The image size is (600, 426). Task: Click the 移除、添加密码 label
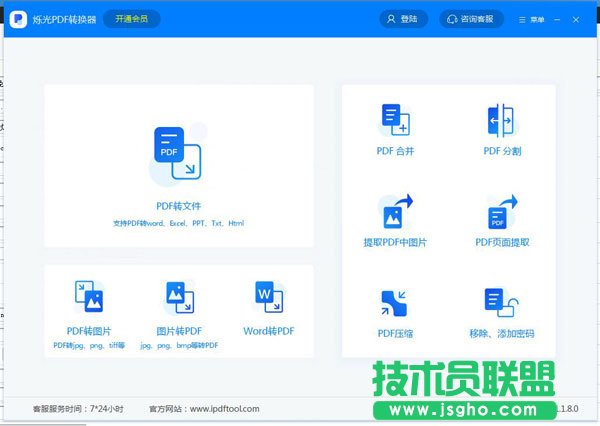click(x=502, y=333)
